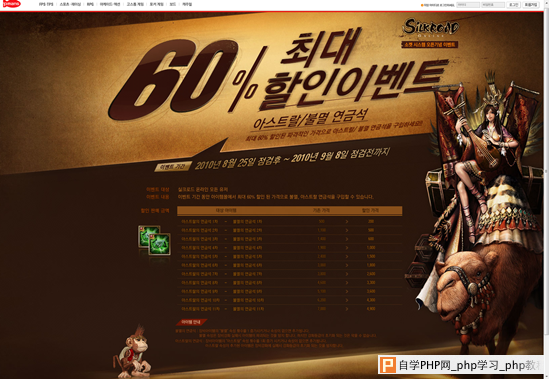Click the Silkroad Online logo

(430, 28)
